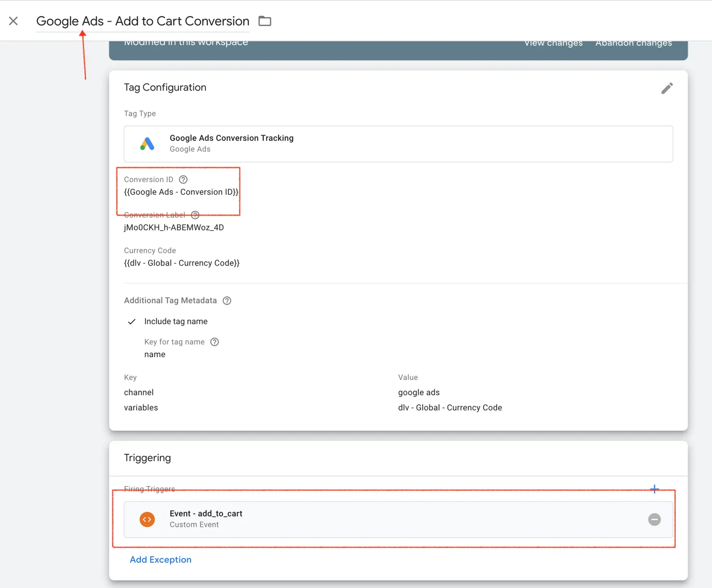Click the 'variables' metadata key

pyautogui.click(x=141, y=407)
